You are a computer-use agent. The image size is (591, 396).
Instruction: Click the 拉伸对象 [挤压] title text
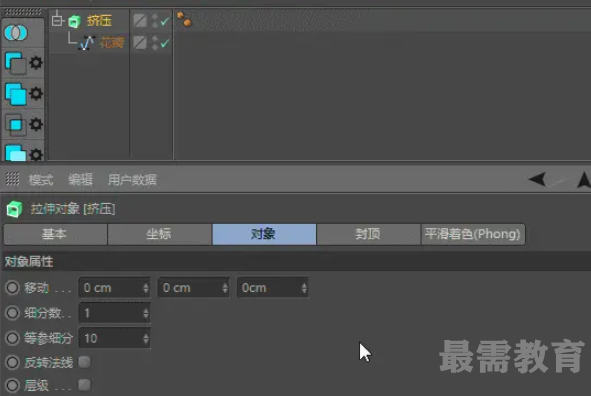(x=73, y=209)
